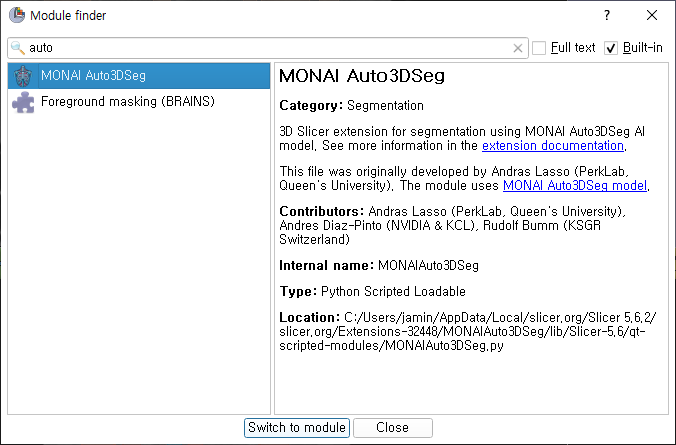
Task: Click the Type: Python Scripted Loadable line
Action: tap(372, 291)
